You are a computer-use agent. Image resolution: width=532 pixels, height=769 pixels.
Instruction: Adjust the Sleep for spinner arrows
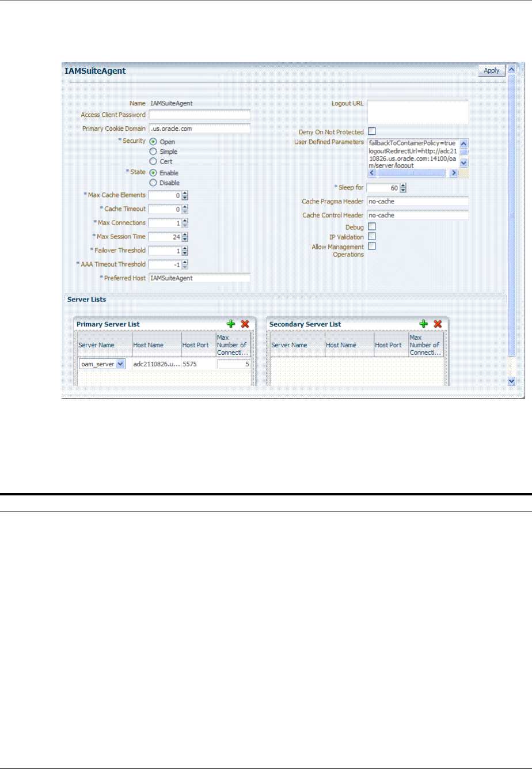403,188
